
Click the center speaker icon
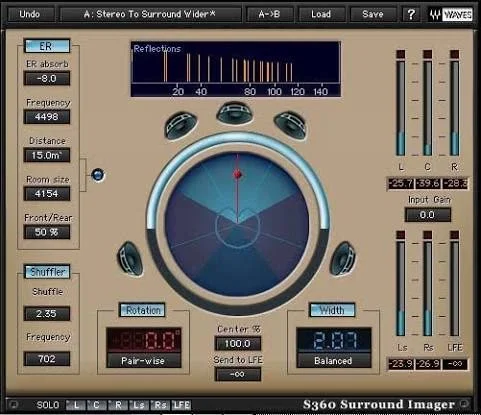[x=235, y=113]
